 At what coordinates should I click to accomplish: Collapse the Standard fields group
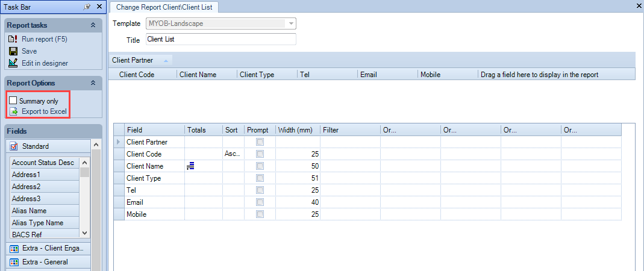coord(47,146)
